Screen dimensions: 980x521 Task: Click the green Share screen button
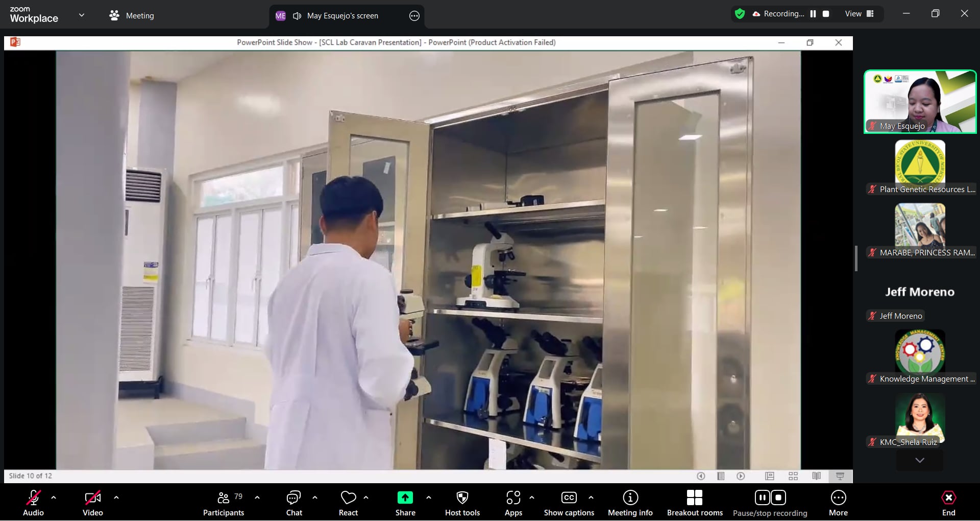(405, 503)
